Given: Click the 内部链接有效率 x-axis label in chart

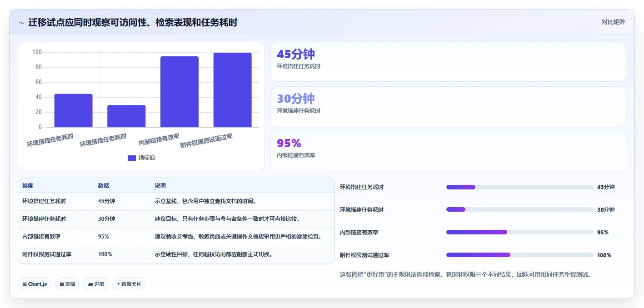Looking at the screenshot, I should 159,139.
